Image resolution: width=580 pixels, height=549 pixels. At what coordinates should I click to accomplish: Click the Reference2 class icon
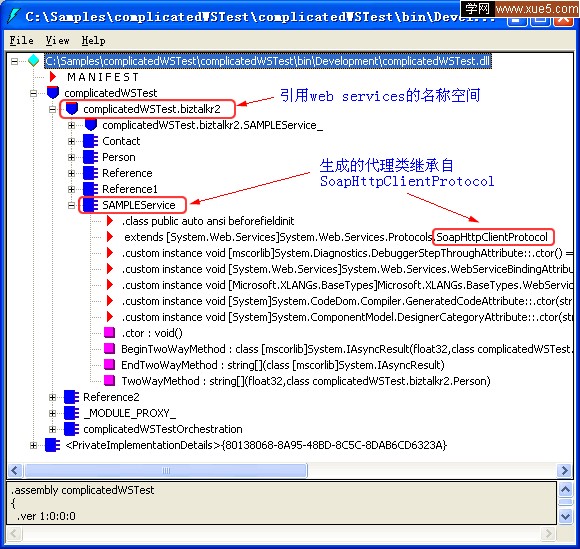coord(71,397)
